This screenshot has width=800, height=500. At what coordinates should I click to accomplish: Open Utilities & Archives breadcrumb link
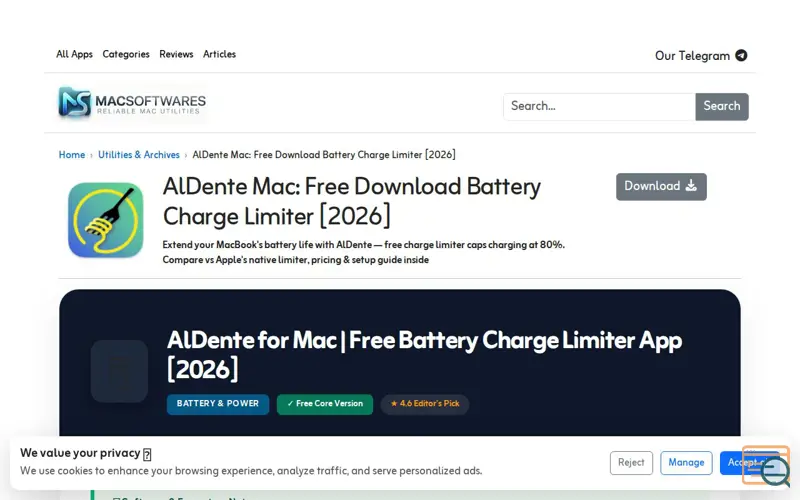tap(139, 155)
